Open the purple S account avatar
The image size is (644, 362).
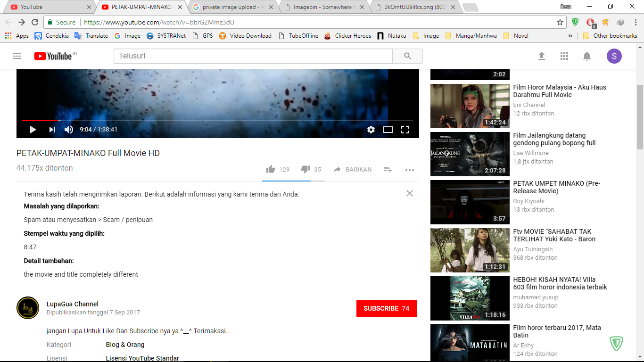(x=614, y=56)
